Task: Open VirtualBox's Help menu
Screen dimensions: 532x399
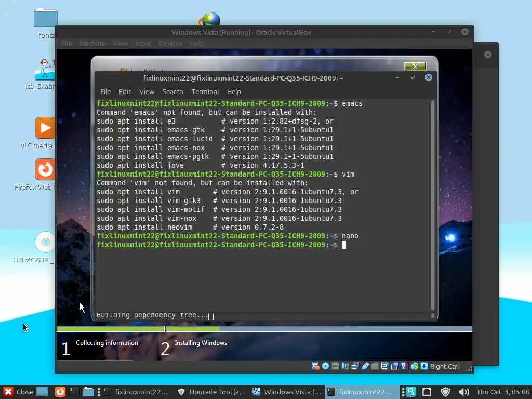Action: (196, 44)
